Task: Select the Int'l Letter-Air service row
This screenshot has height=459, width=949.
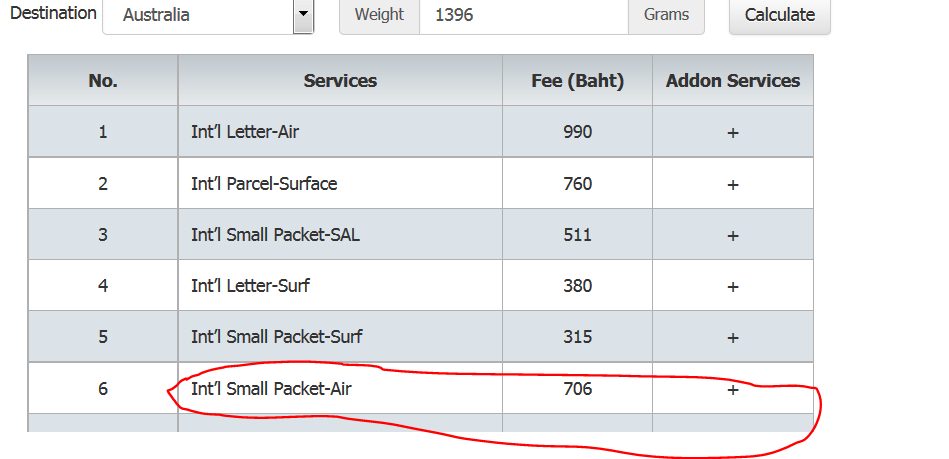Action: click(243, 132)
